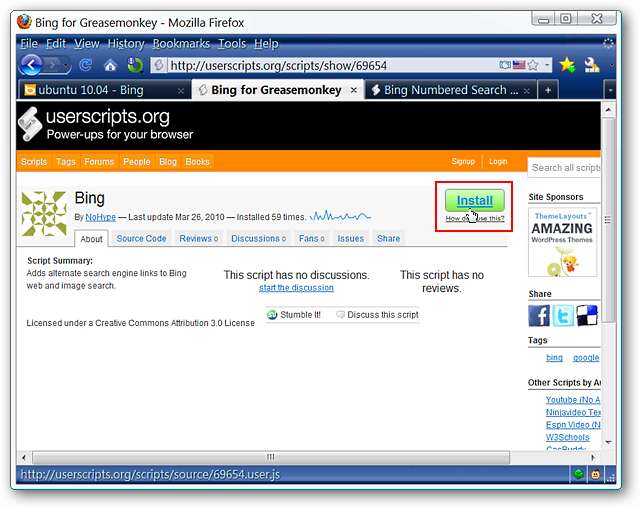Click the page identity icon in the address bar
Viewport: 640px width, 508px height.
159,65
